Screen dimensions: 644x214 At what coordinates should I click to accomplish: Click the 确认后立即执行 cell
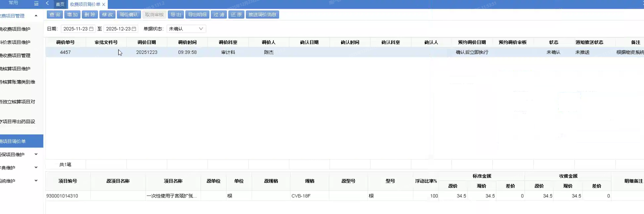point(472,52)
